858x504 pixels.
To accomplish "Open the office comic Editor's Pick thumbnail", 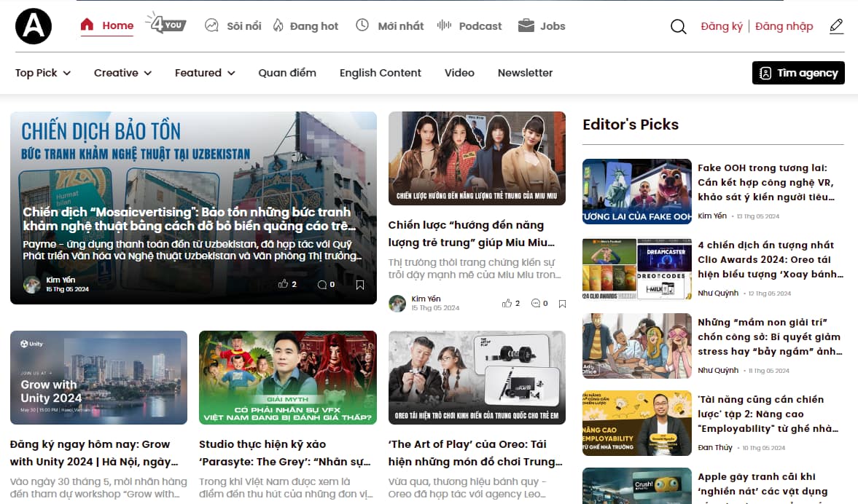I will pyautogui.click(x=637, y=346).
